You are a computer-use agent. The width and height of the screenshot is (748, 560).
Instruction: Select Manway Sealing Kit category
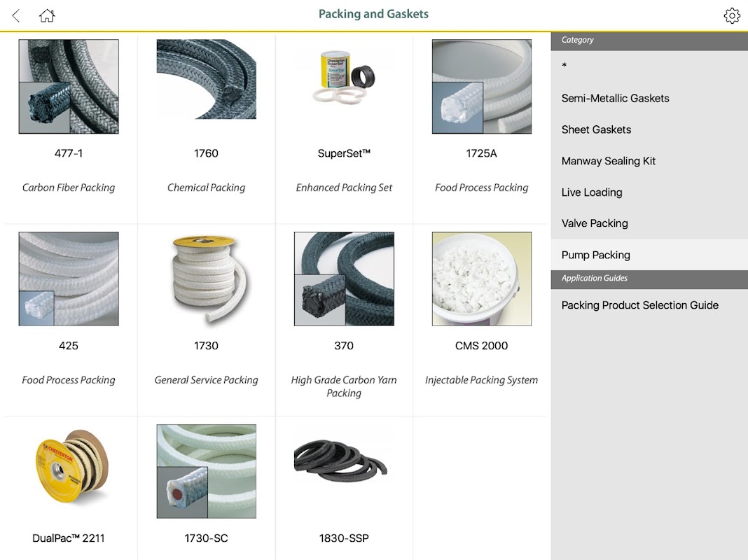(649, 161)
